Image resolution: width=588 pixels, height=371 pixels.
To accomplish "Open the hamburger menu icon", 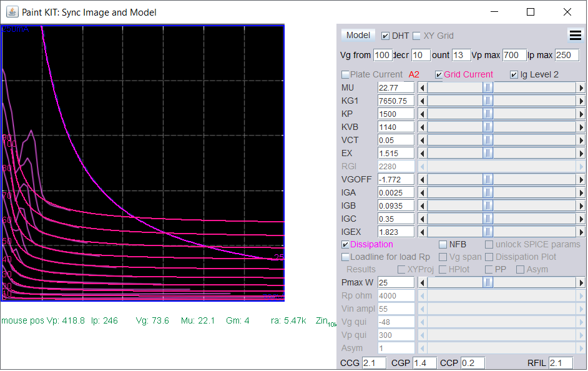I will click(x=576, y=35).
